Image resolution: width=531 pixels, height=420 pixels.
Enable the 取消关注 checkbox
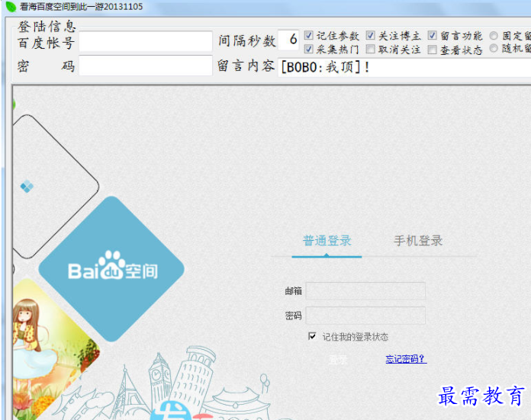point(371,49)
